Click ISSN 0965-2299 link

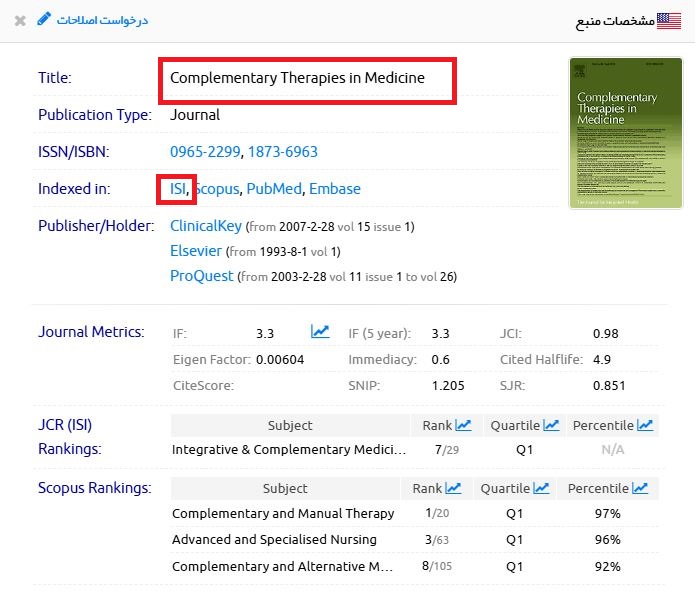[x=204, y=152]
